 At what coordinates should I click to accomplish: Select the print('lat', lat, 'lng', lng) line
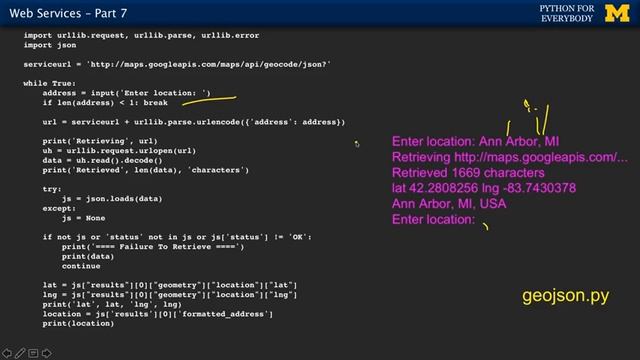[x=112, y=304]
